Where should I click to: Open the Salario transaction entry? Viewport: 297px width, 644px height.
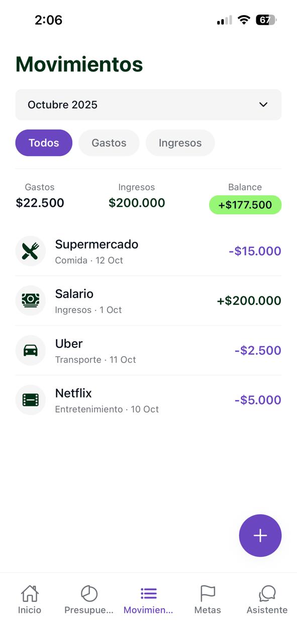pos(148,300)
